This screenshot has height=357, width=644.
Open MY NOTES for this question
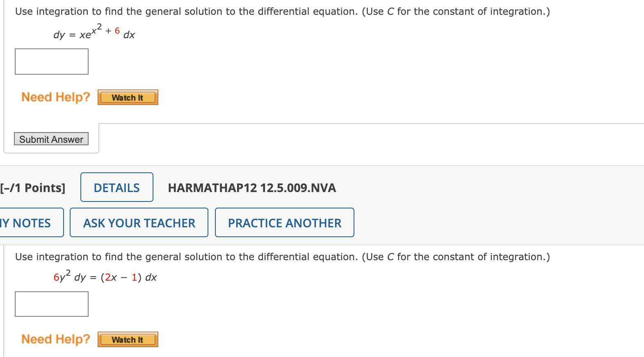pos(25,222)
